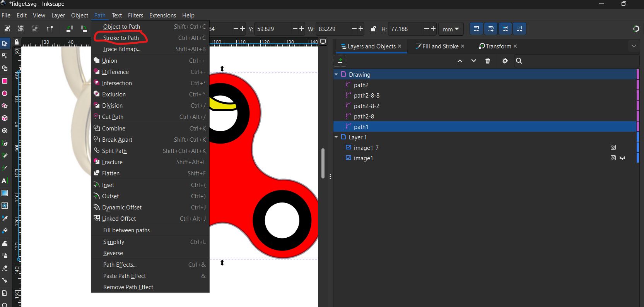The height and width of the screenshot is (307, 644).
Task: Delete selected object with trash icon
Action: (x=487, y=61)
